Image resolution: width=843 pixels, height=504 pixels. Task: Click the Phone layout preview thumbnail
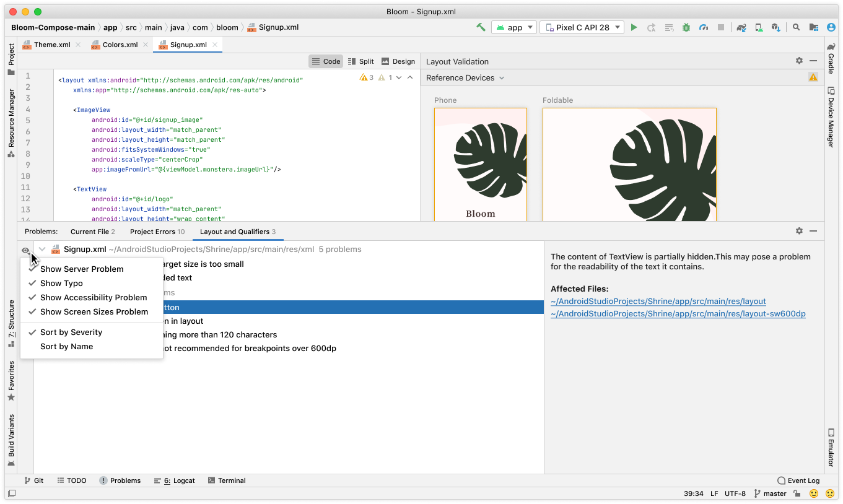pyautogui.click(x=481, y=164)
